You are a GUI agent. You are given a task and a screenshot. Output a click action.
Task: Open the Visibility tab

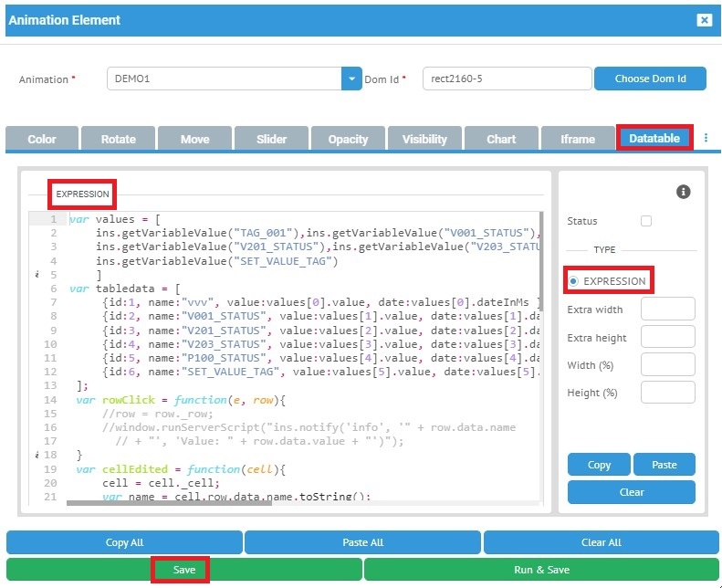point(424,139)
